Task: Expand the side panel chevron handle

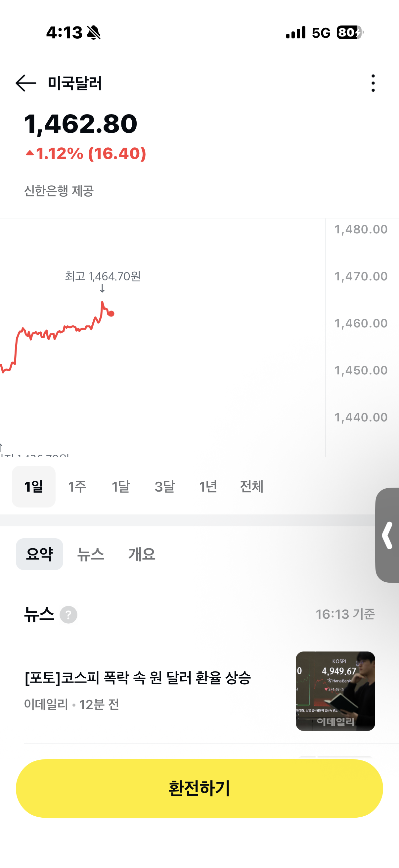Action: tap(387, 535)
